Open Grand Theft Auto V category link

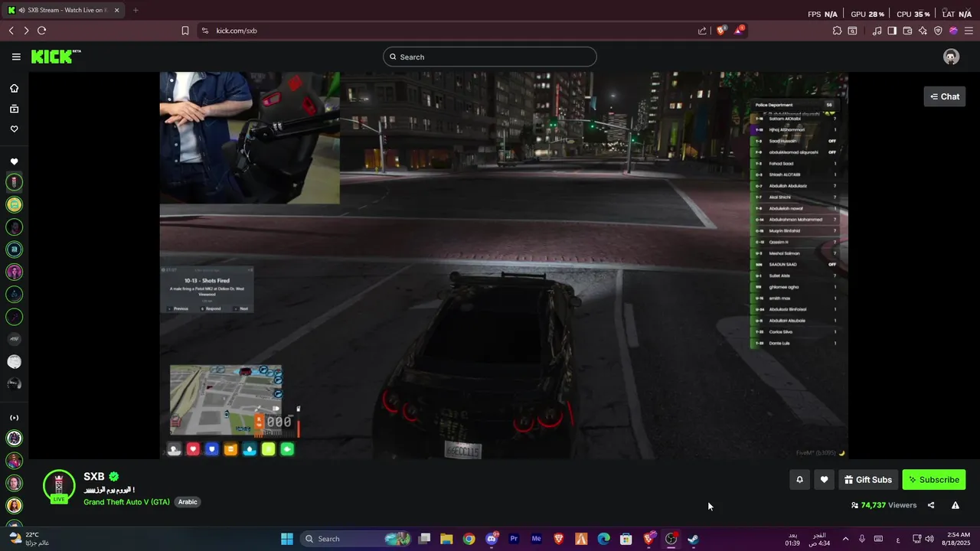click(126, 502)
